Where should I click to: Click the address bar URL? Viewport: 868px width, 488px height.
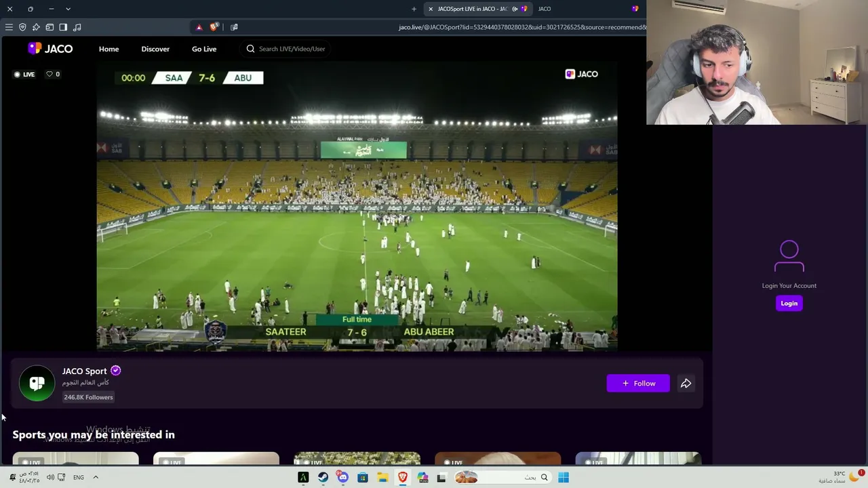522,27
